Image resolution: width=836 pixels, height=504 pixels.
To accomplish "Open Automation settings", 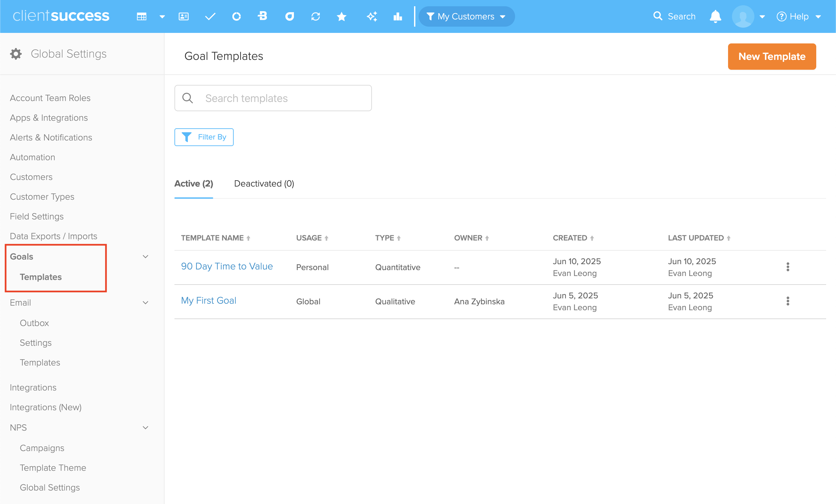I will [33, 157].
